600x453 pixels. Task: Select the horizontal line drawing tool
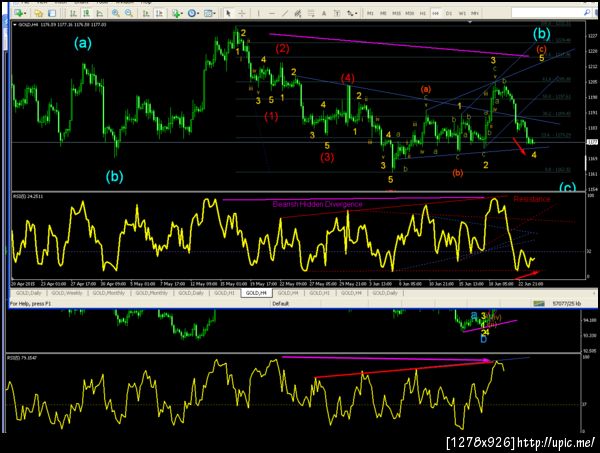(272, 13)
